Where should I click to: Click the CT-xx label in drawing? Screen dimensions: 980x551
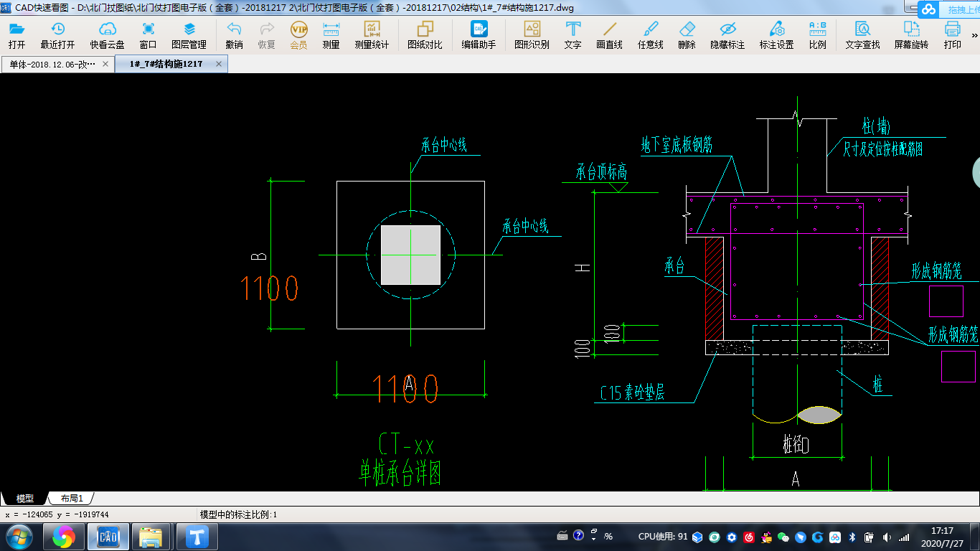pos(407,445)
